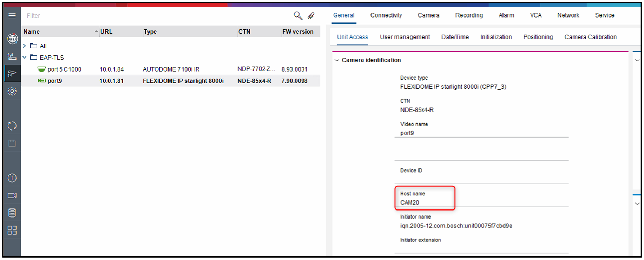Open Network Scan globe icon
The height and width of the screenshot is (260, 644).
12,39
